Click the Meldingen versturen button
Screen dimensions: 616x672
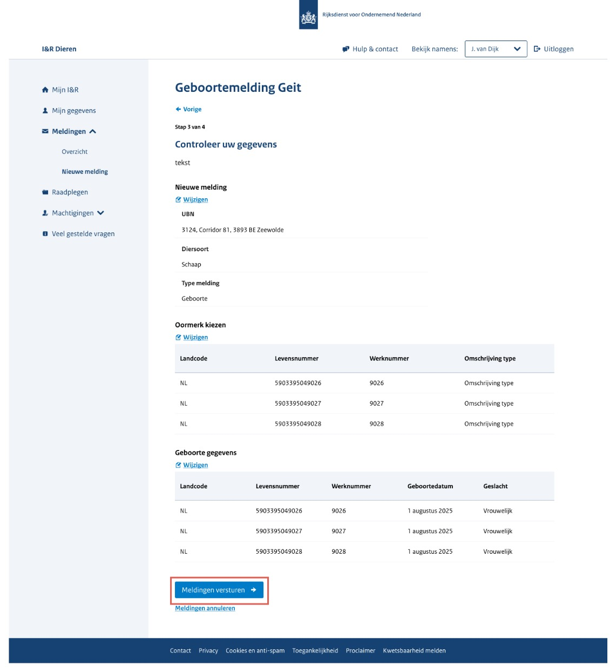[x=219, y=590]
